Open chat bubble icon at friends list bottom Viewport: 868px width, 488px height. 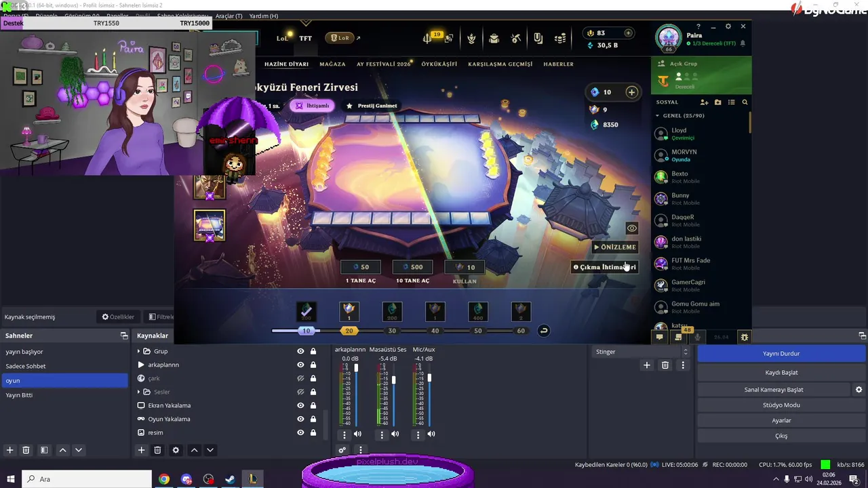[659, 337]
